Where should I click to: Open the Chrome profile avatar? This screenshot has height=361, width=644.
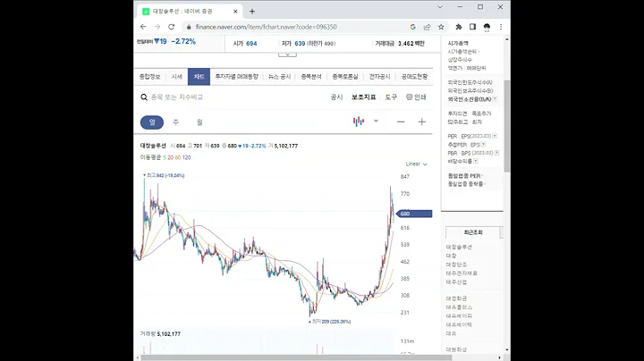487,27
